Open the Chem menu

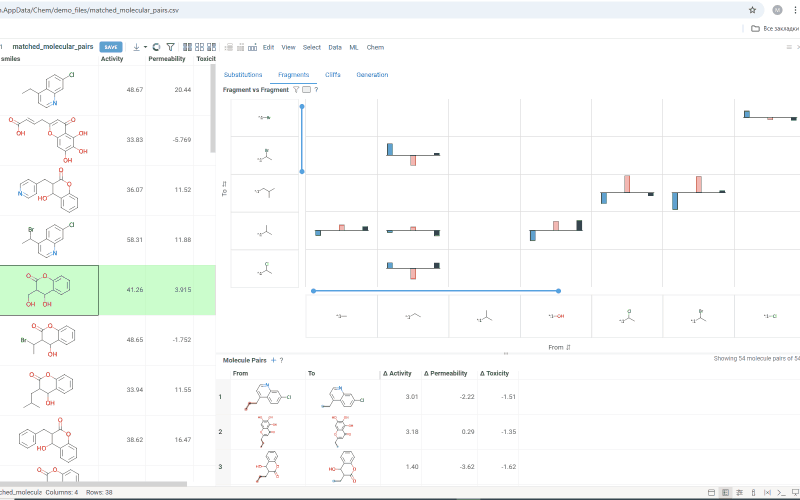coord(375,47)
